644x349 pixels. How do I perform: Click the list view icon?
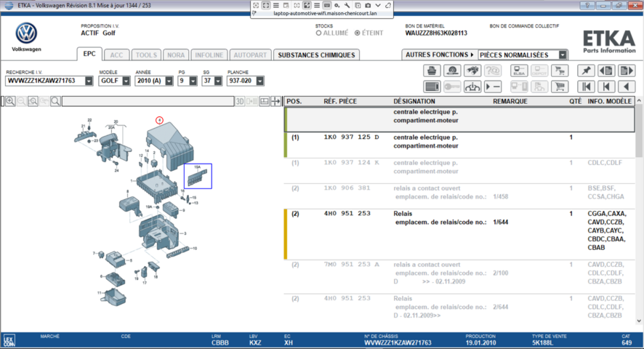[x=432, y=87]
